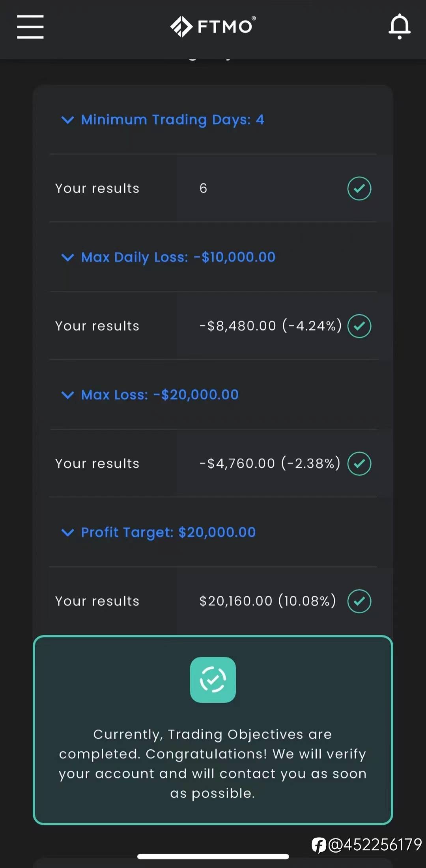Click the Facebook icon in the watermark

319,845
